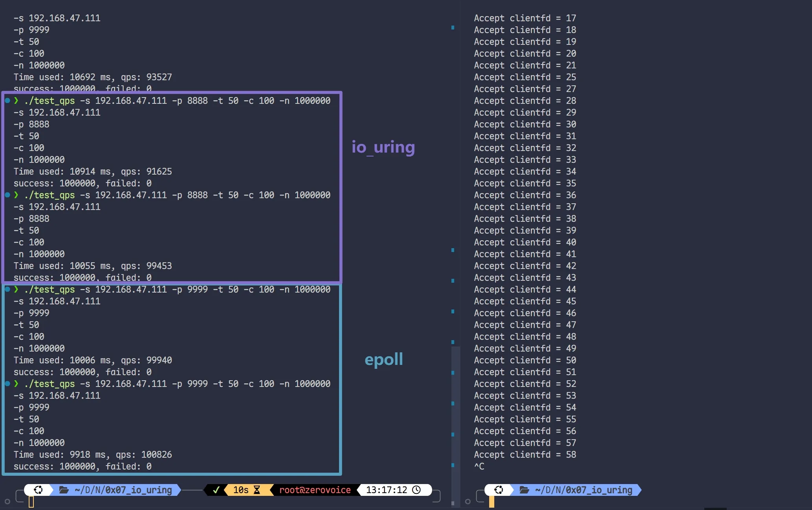The width and height of the screenshot is (812, 510).
Task: Click the gray circle beside left empty prompt
Action: (7, 501)
